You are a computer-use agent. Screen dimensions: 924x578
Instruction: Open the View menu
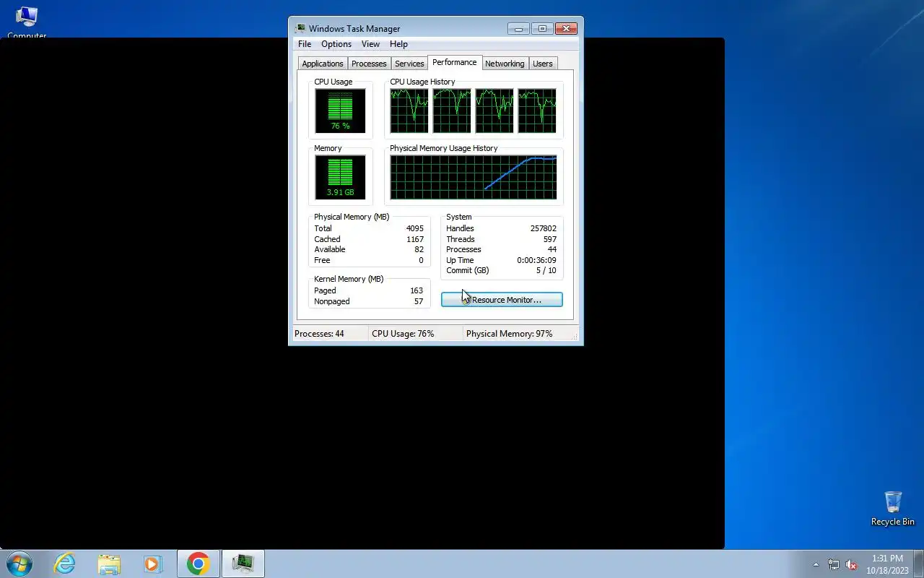370,44
